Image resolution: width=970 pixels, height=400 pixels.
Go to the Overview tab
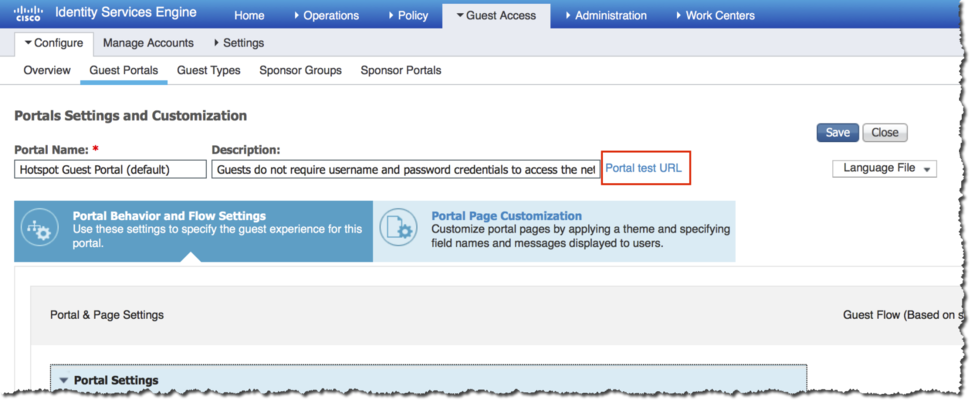coord(47,70)
